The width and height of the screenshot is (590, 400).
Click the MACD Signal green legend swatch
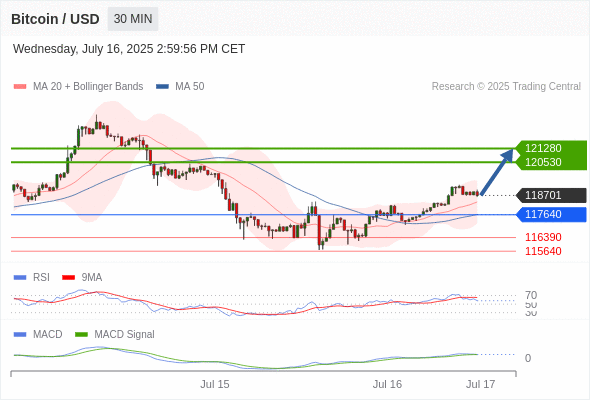81,335
